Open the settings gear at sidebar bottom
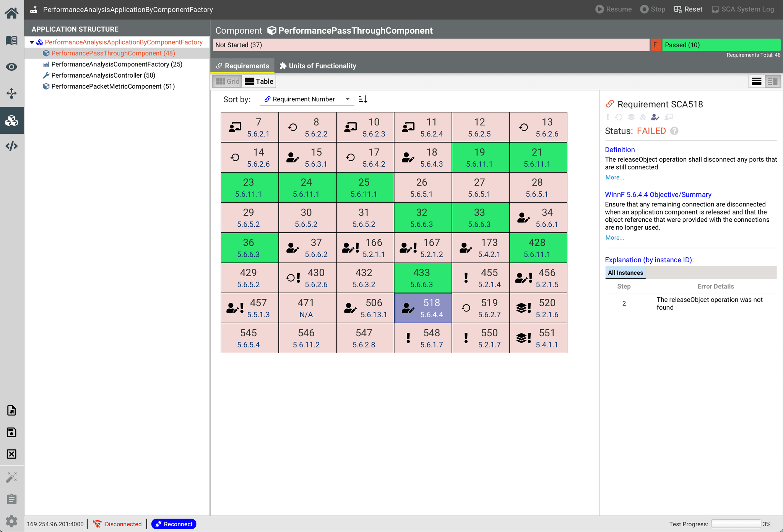The height and width of the screenshot is (532, 783). point(12,521)
